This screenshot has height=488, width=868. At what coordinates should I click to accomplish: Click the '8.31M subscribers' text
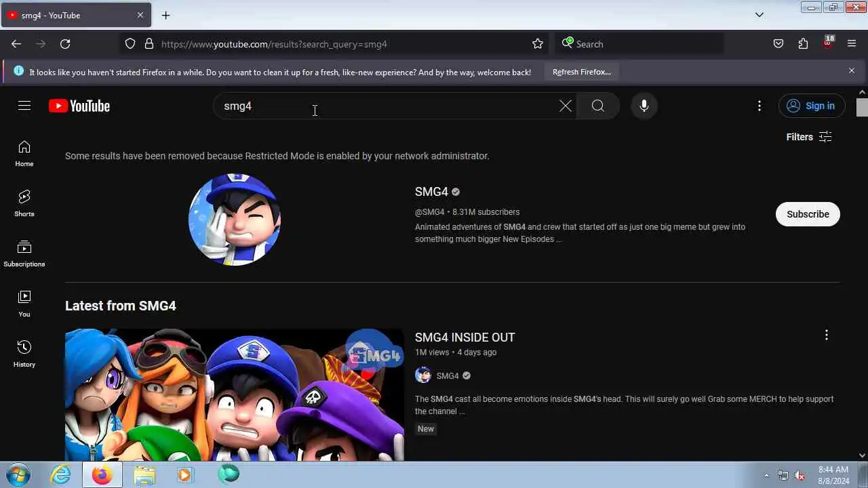click(x=486, y=212)
